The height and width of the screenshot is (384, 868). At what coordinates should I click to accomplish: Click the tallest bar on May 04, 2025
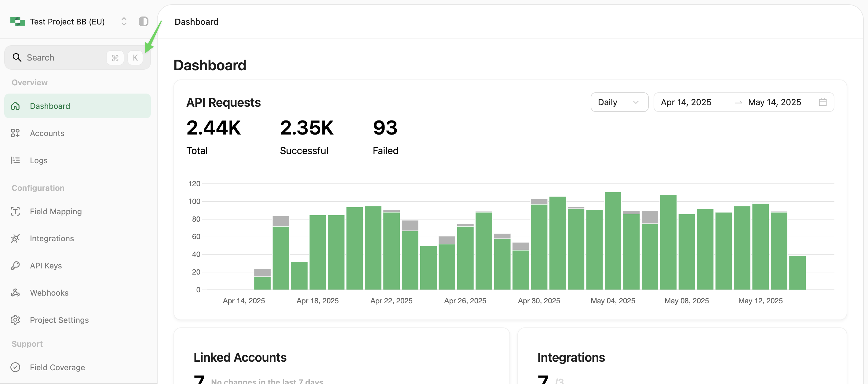pos(613,241)
